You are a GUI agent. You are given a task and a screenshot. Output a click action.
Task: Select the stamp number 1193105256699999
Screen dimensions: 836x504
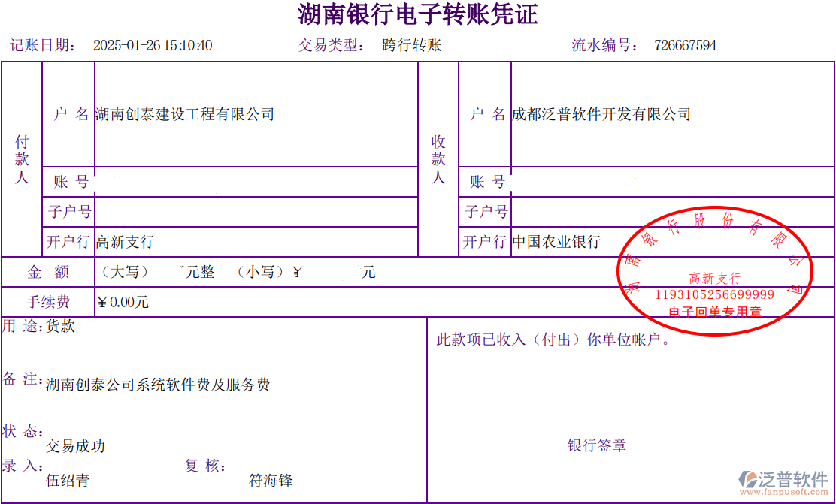pyautogui.click(x=713, y=295)
